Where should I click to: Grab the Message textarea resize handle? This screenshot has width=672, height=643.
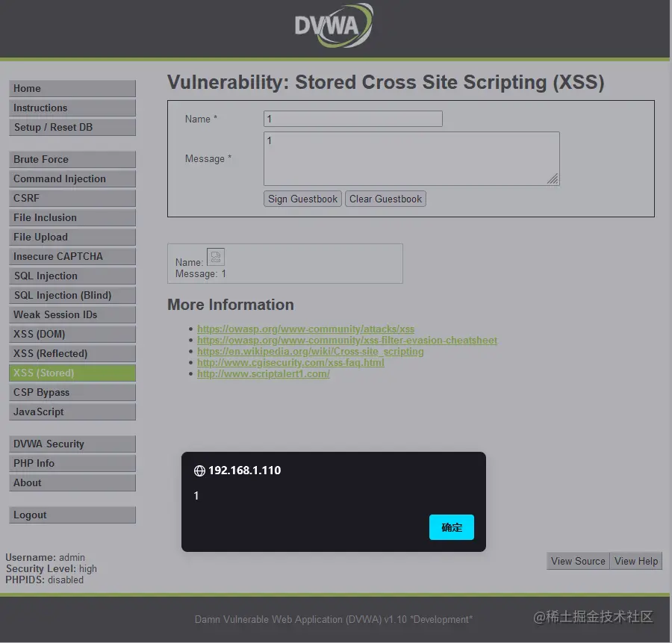tap(553, 179)
